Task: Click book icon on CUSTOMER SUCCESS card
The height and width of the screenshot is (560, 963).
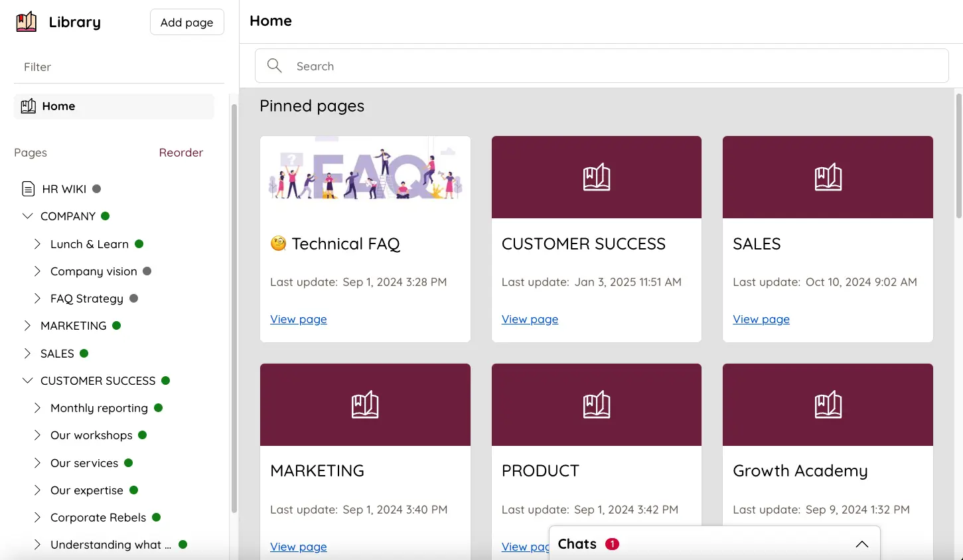Action: coord(596,177)
